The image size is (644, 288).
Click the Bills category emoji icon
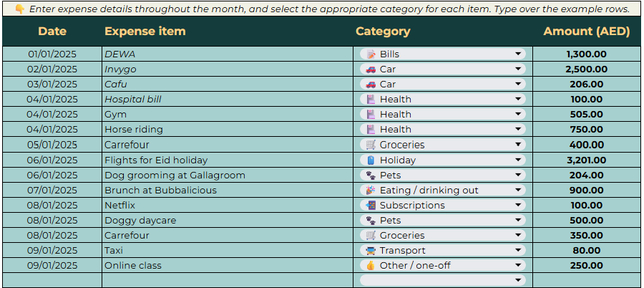(370, 54)
